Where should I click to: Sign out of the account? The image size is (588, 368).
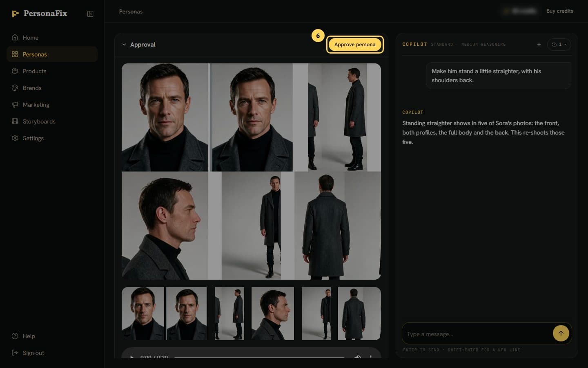pyautogui.click(x=52, y=353)
